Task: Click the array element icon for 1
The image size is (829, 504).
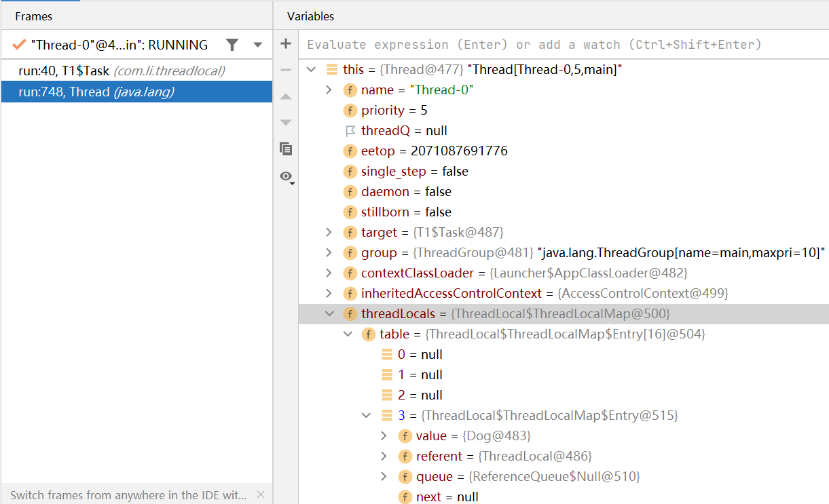Action: coord(387,374)
